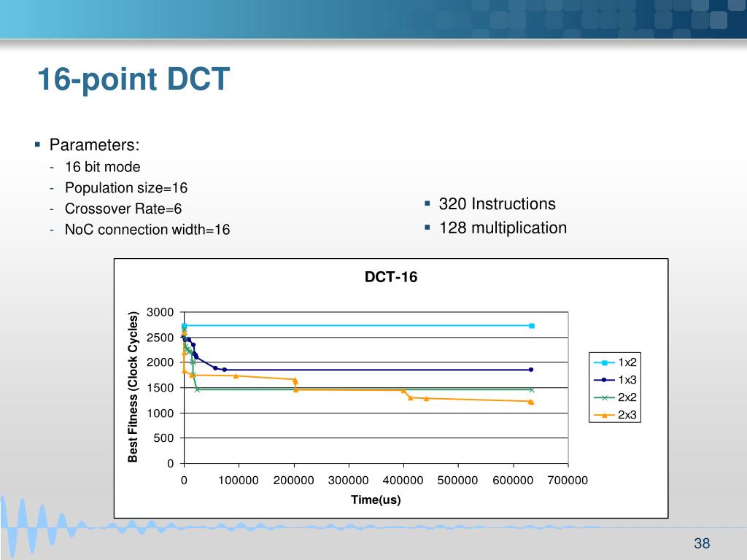This screenshot has width=747, height=560.
Task: Click the y-axis value '2500'
Action: pyautogui.click(x=160, y=338)
